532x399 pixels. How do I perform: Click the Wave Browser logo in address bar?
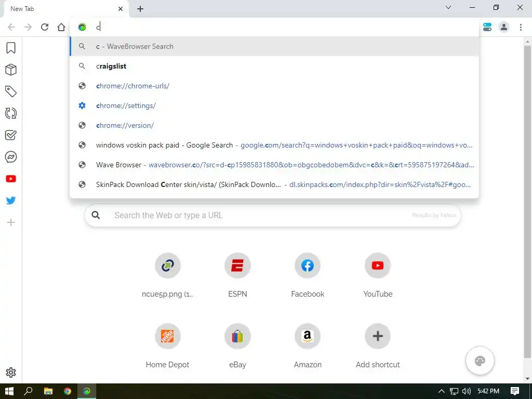[x=82, y=27]
